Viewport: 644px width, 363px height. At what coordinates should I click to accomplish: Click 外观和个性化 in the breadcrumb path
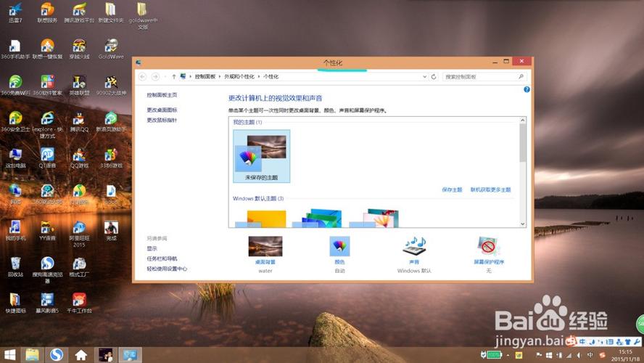point(239,76)
